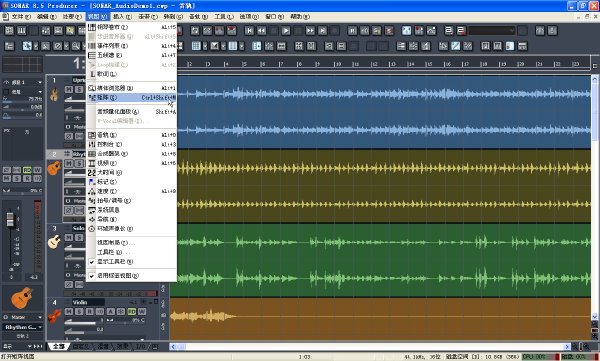Solo the Violin track
This screenshot has width=600, height=361.
(79, 312)
